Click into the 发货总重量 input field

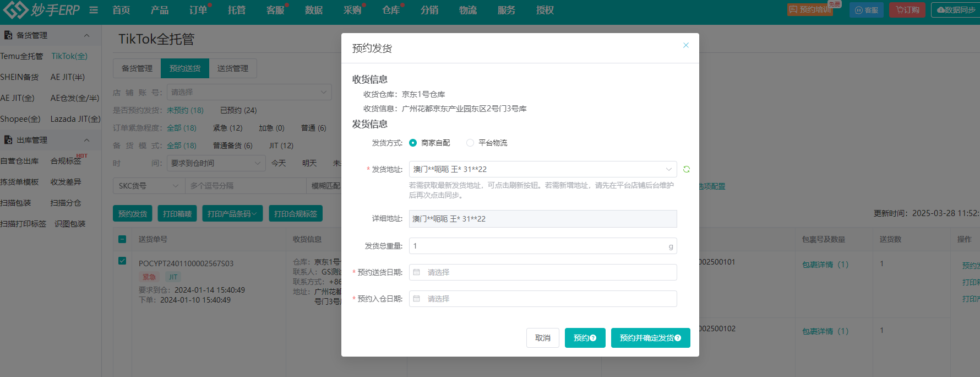coord(543,246)
